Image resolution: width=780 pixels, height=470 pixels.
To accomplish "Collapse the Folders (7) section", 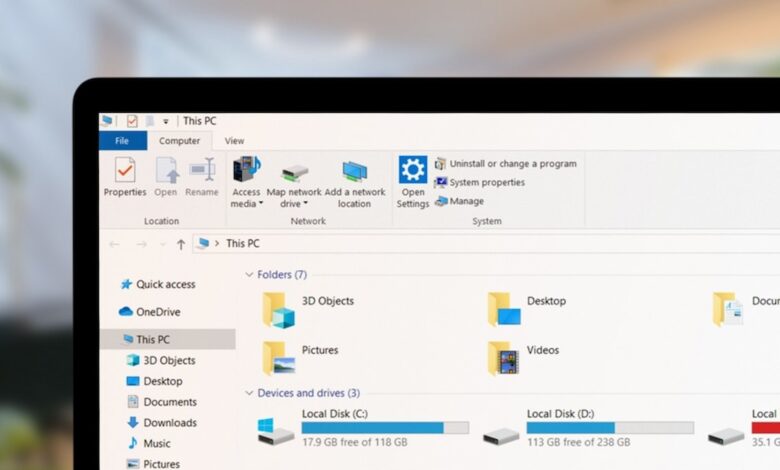I will point(249,275).
